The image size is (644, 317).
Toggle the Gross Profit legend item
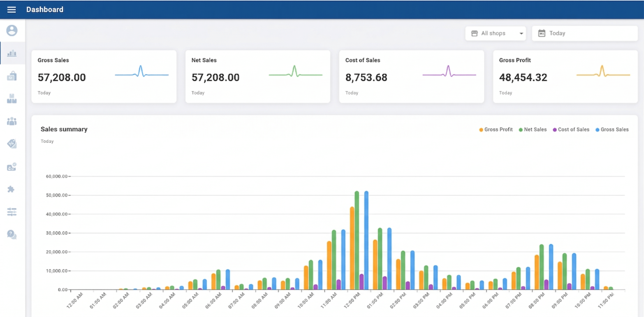point(495,129)
